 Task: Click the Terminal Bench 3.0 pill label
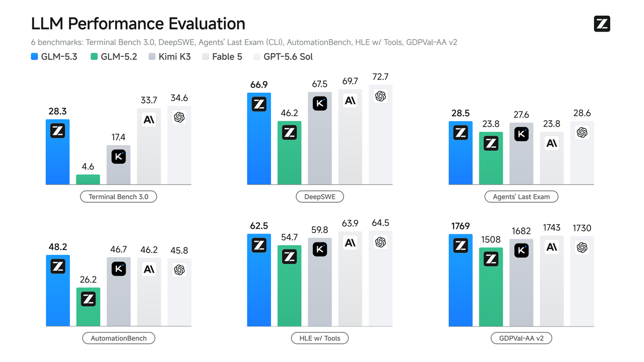119,197
